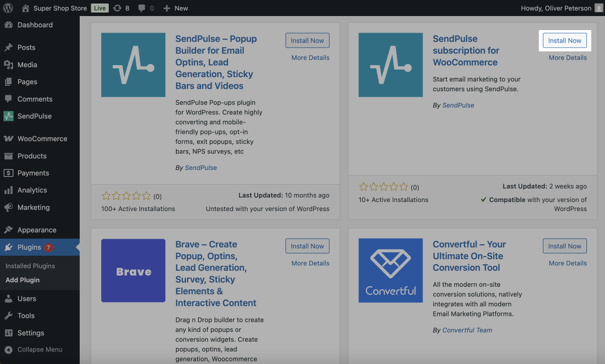The height and width of the screenshot is (364, 605).
Task: Open SendPulse author link under Popup Builder
Action: [201, 168]
